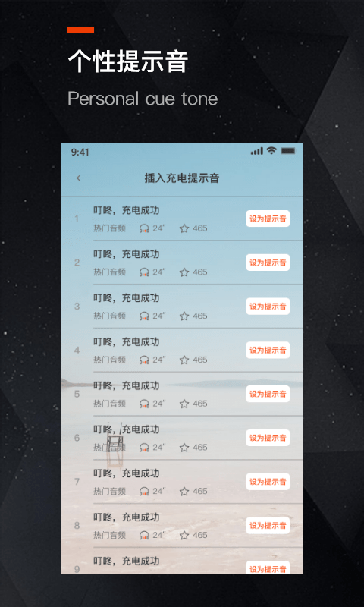Tap the star favorite icon on item 6

coord(184,447)
